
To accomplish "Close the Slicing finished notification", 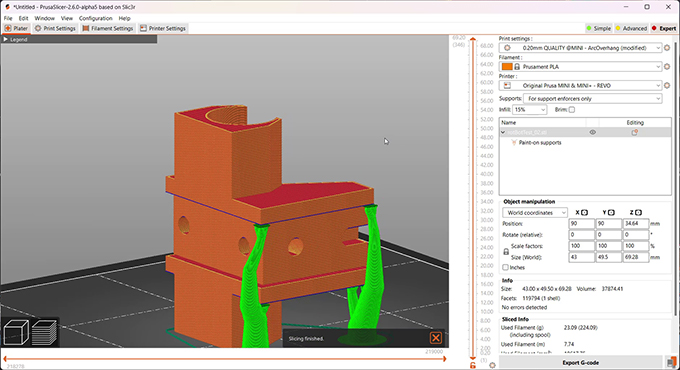I will (x=436, y=338).
